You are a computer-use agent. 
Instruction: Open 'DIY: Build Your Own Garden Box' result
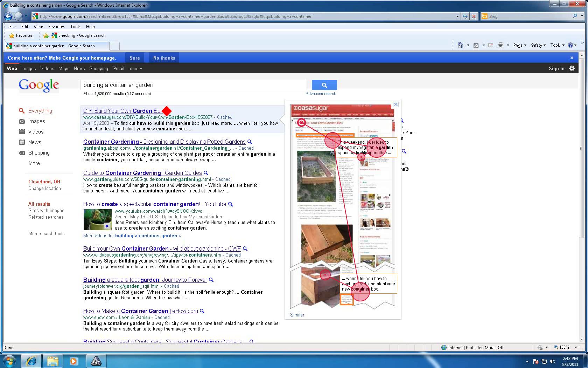(123, 111)
